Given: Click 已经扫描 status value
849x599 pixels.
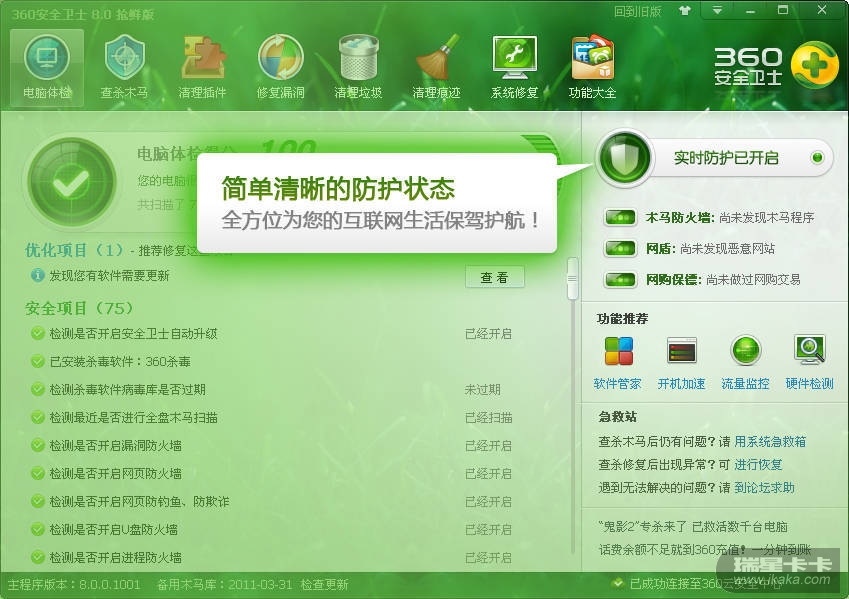Looking at the screenshot, I should click(x=489, y=418).
